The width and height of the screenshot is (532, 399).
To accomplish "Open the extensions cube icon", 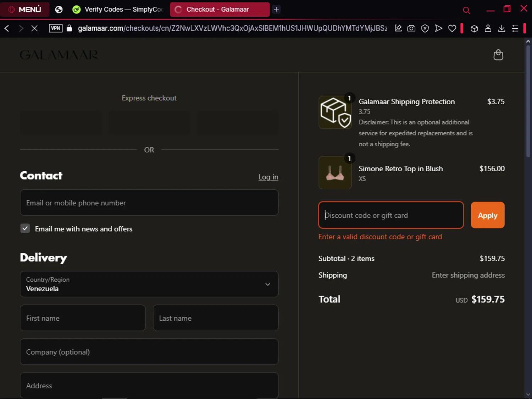I will (x=474, y=28).
